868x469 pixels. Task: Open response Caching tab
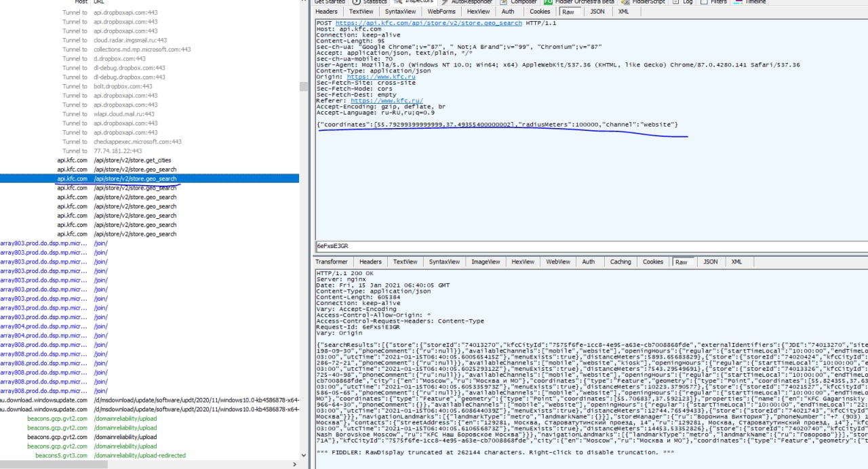pos(620,262)
